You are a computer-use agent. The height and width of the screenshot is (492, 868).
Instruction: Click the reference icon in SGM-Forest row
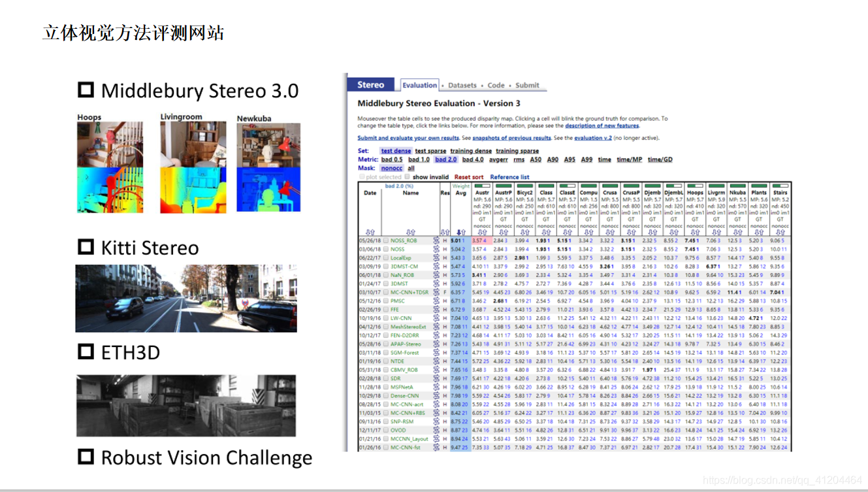[436, 352]
